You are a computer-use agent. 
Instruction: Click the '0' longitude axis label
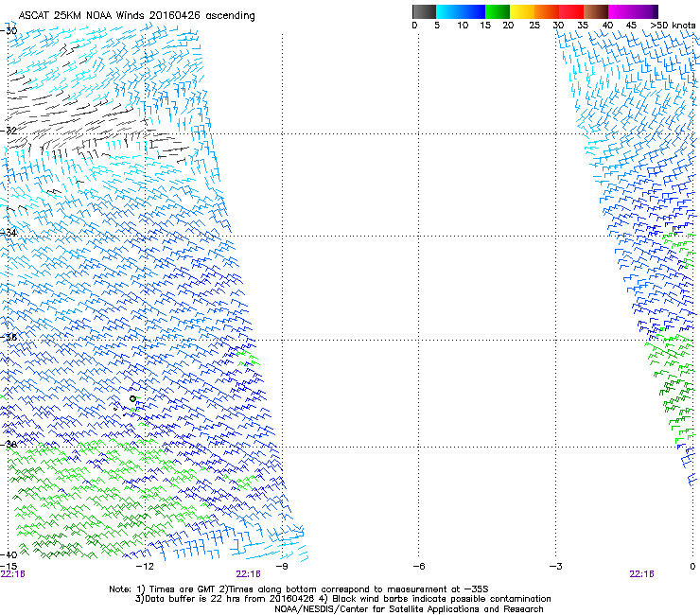point(692,567)
